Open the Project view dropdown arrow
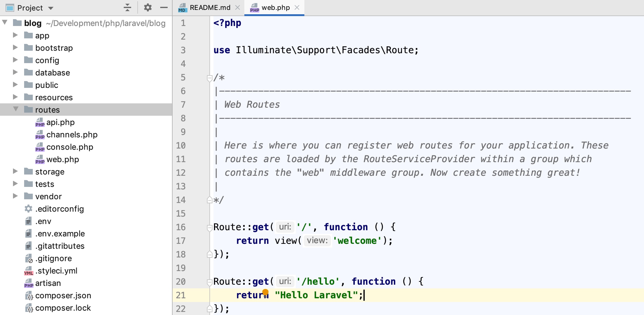This screenshot has width=644, height=315. pos(51,8)
